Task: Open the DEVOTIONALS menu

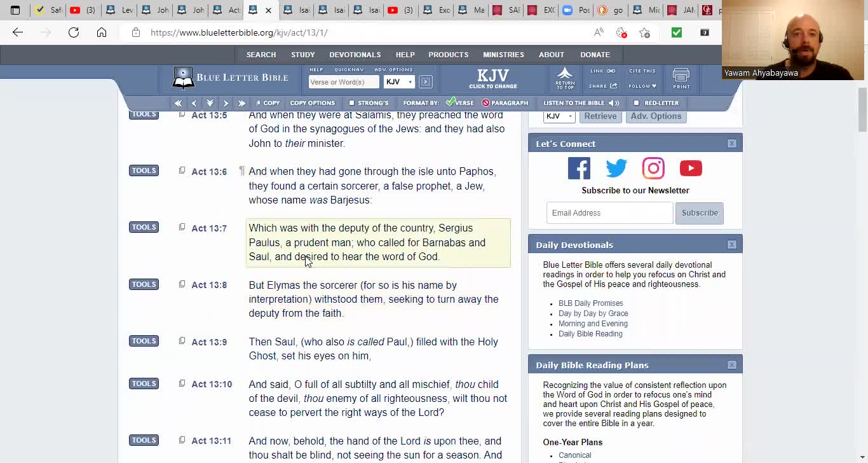Action: (355, 55)
